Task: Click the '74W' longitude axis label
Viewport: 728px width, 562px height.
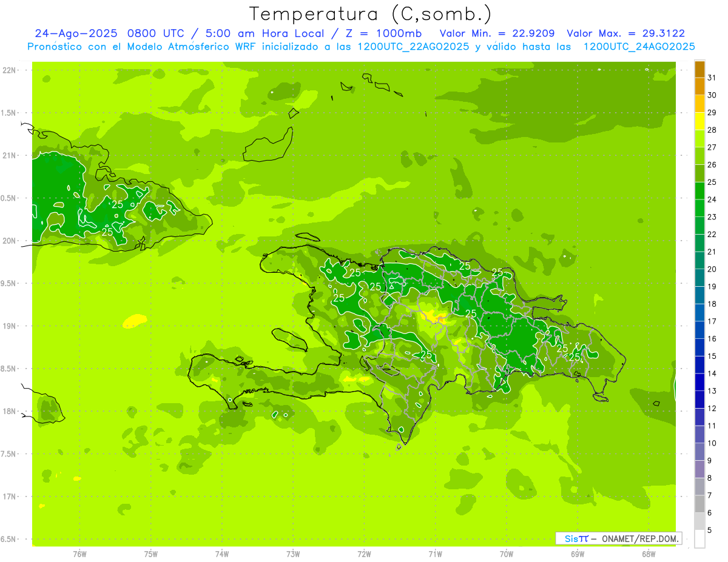Action: 221,554
